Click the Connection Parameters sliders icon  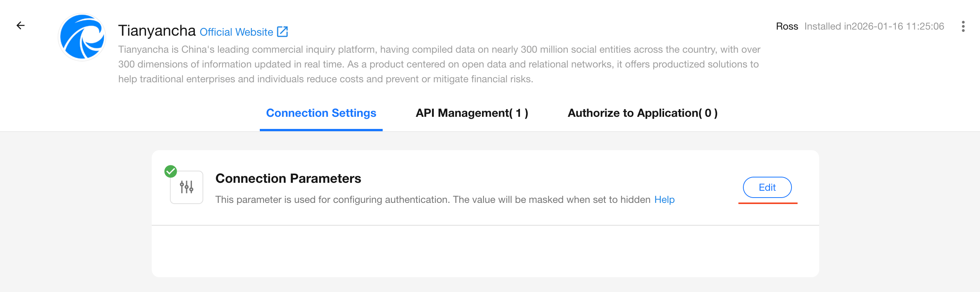coord(187,187)
